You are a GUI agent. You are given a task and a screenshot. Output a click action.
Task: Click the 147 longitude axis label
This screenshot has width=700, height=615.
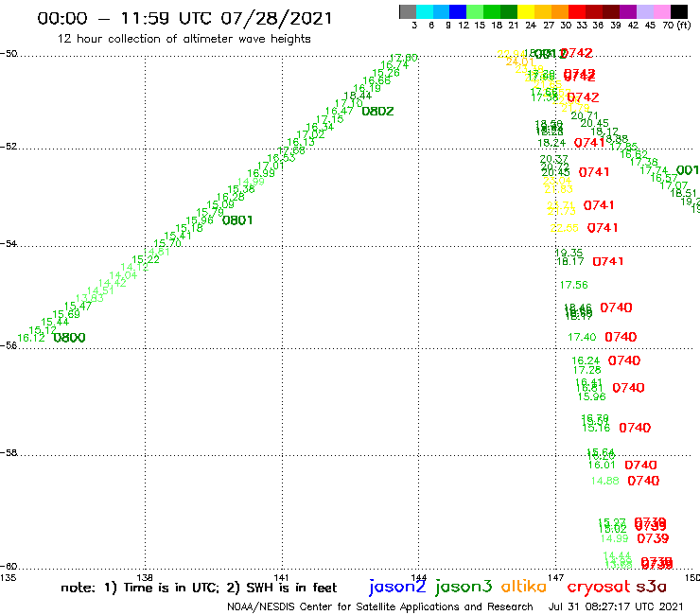point(556,578)
